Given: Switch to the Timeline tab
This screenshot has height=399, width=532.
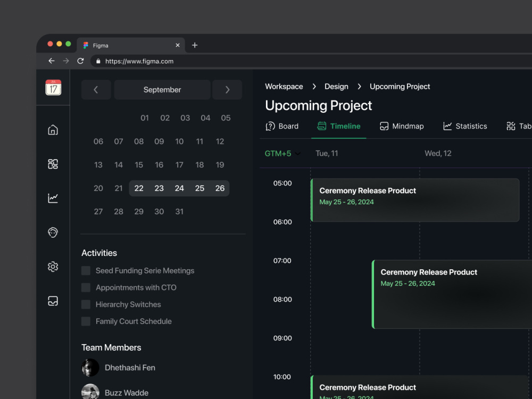Looking at the screenshot, I should [338, 126].
